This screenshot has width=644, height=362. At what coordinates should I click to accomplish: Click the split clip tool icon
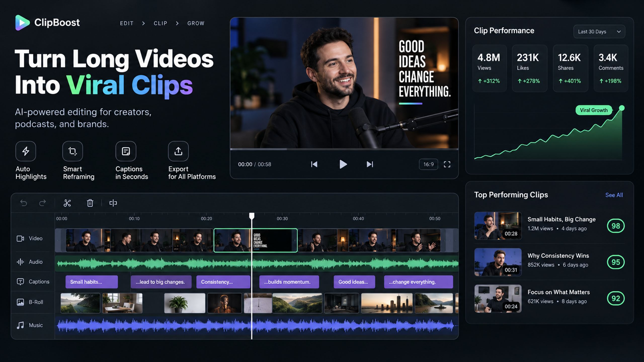coord(113,203)
